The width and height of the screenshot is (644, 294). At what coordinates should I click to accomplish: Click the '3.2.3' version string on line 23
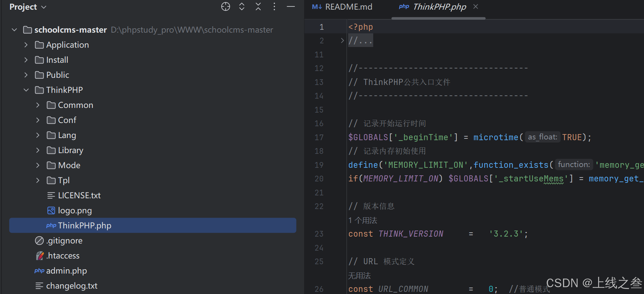(506, 234)
